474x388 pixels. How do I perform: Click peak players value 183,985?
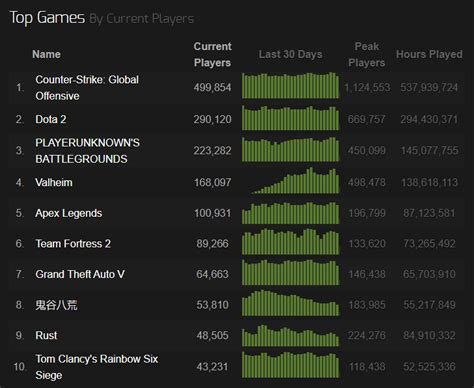pos(367,305)
